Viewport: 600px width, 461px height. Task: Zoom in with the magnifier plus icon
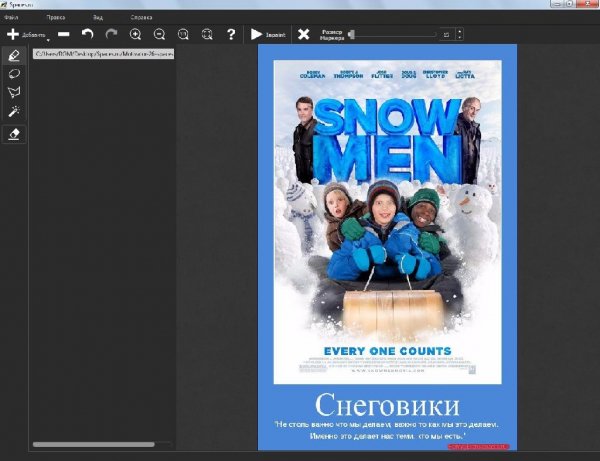(135, 34)
